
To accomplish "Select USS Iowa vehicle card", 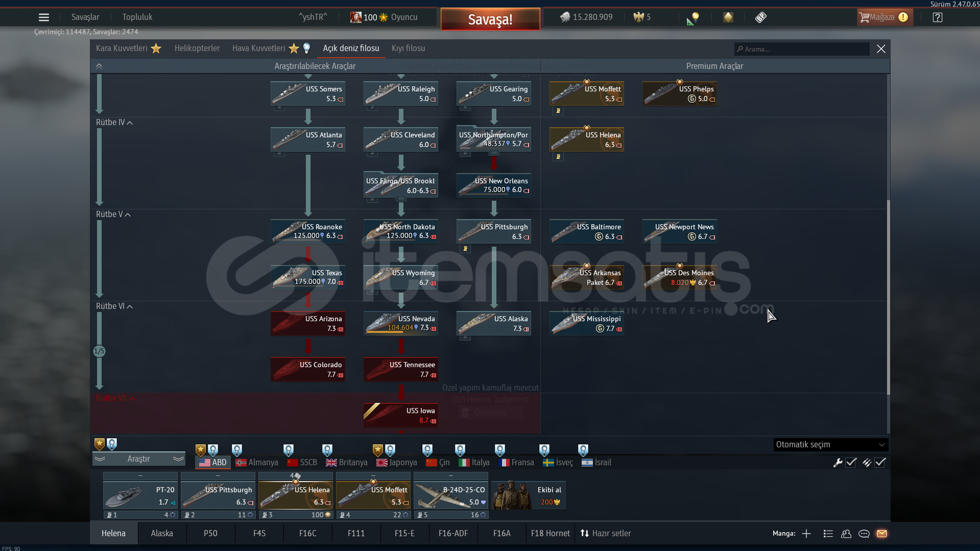I will [x=401, y=415].
